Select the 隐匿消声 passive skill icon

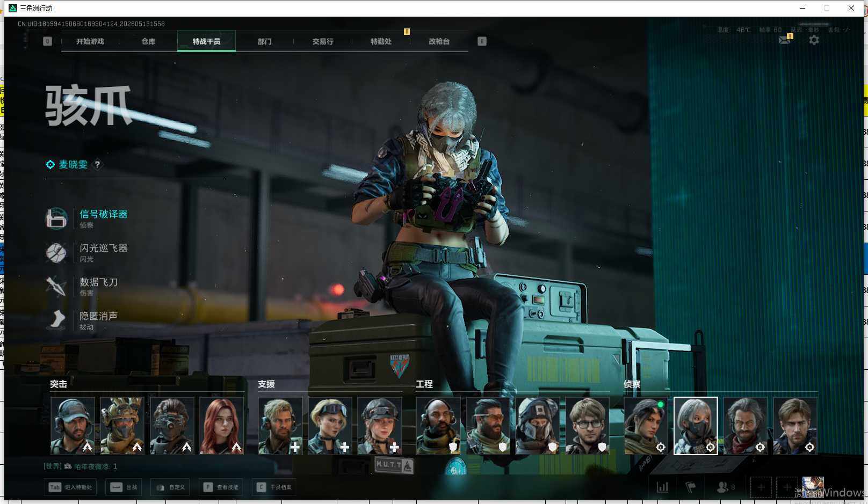(56, 320)
